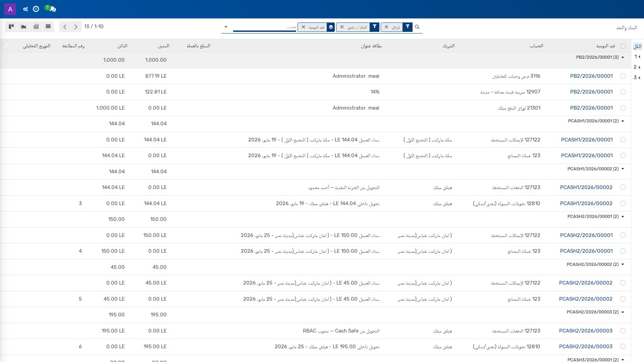Tick the select-all checkbox in header

click(x=623, y=46)
